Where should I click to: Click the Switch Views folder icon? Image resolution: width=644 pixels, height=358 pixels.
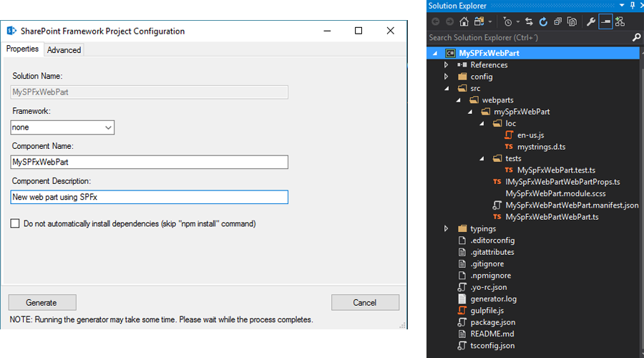(479, 21)
